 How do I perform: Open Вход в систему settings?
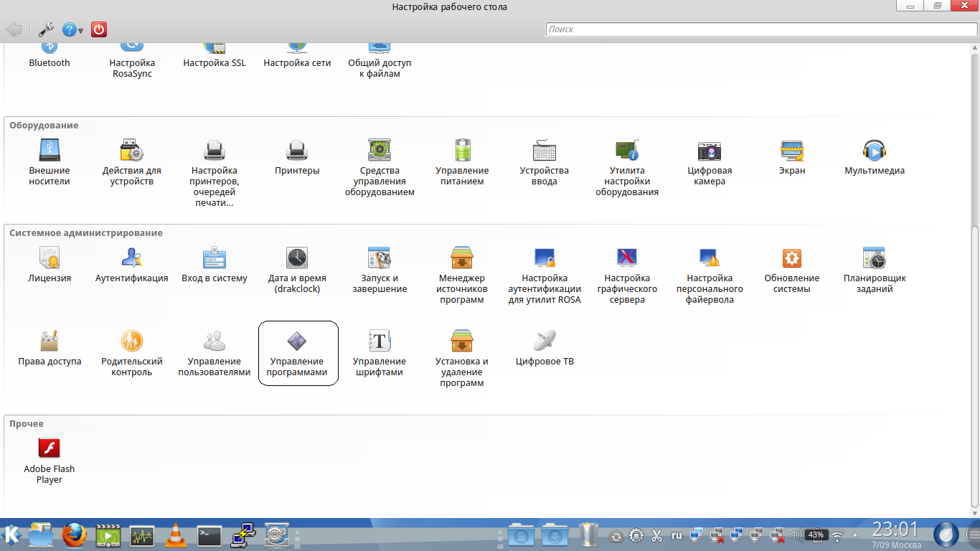tap(215, 265)
